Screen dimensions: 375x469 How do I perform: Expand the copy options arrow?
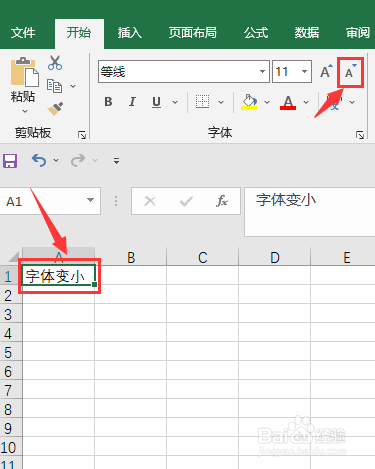(x=73, y=86)
